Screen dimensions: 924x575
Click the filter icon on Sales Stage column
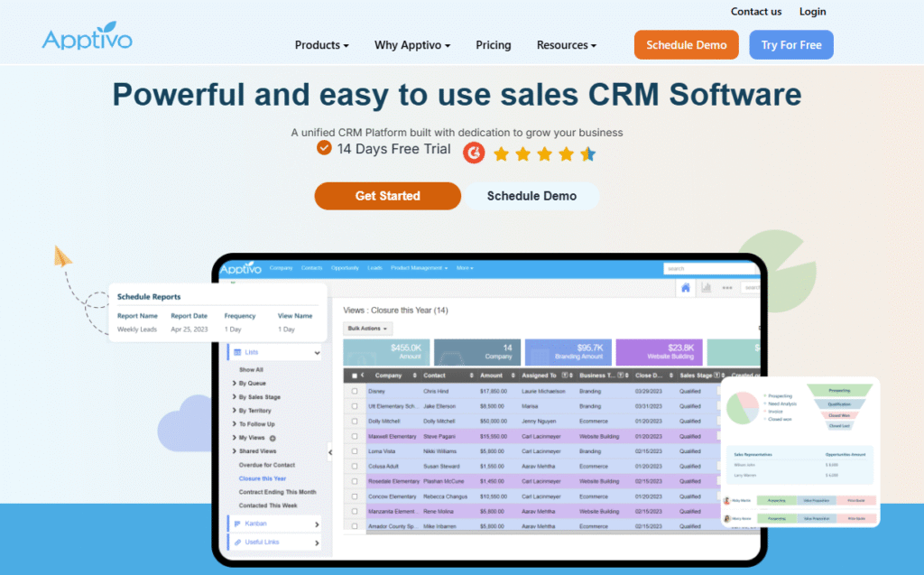coord(717,376)
